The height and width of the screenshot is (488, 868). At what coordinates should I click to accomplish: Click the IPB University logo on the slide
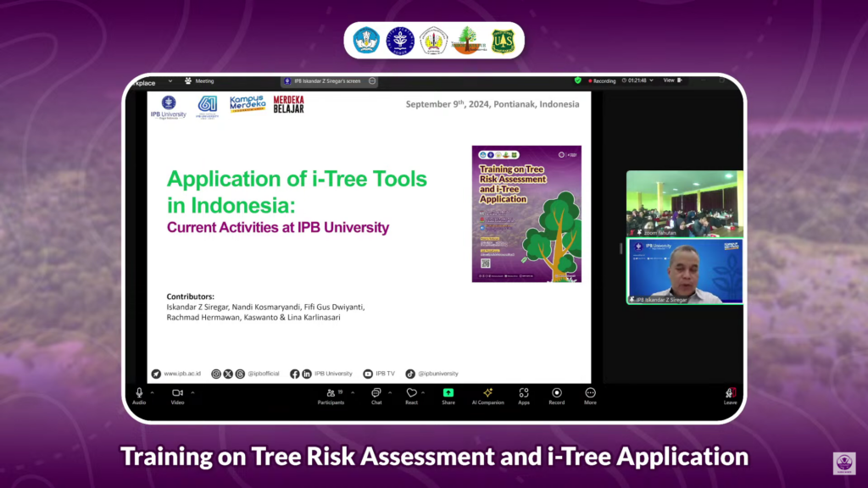point(169,108)
